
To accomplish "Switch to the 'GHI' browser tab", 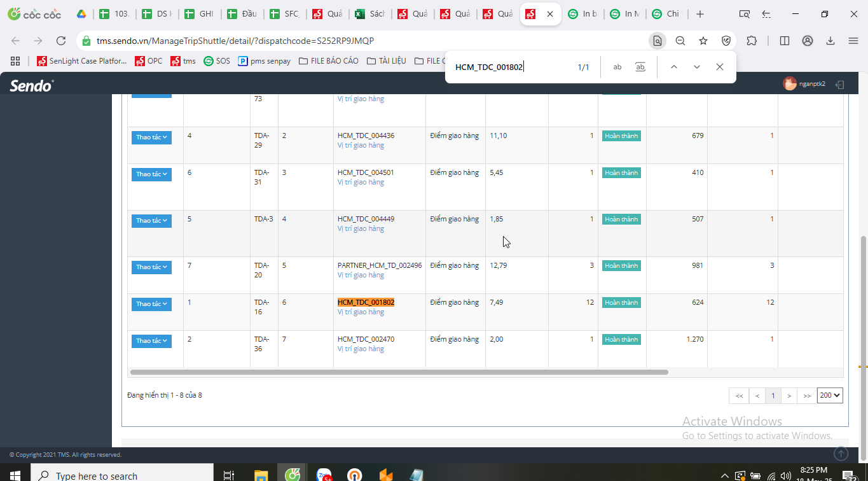I will [x=200, y=14].
